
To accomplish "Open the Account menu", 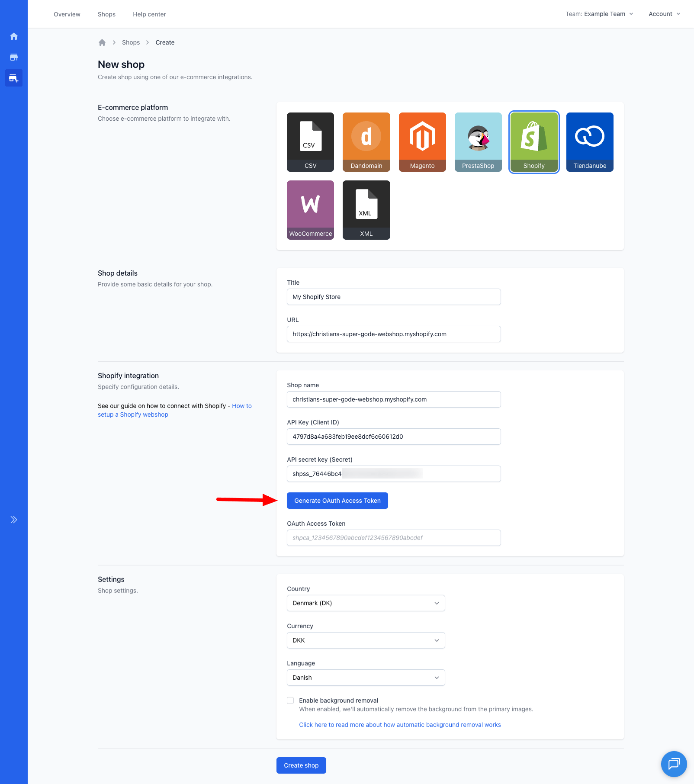I will (664, 14).
